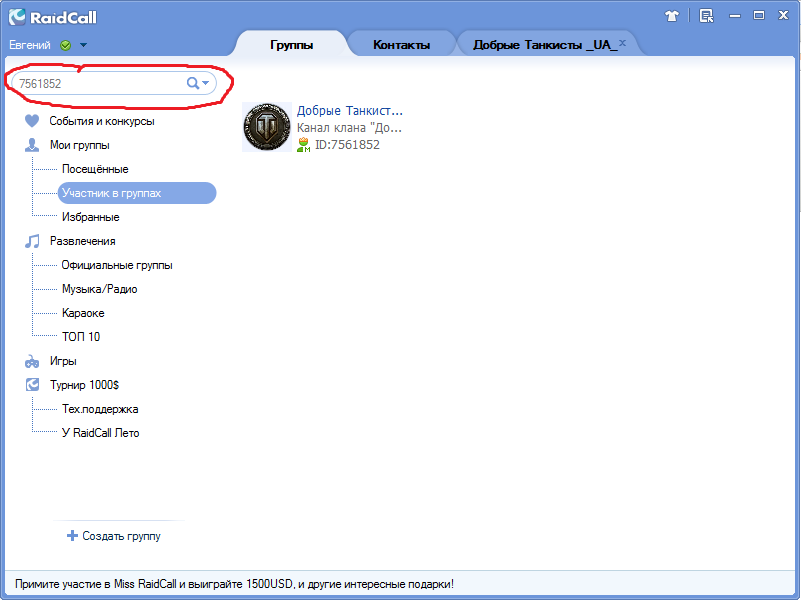The height and width of the screenshot is (600, 801).
Task: Open the Miss RaidCall announcement in status bar
Action: [234, 584]
